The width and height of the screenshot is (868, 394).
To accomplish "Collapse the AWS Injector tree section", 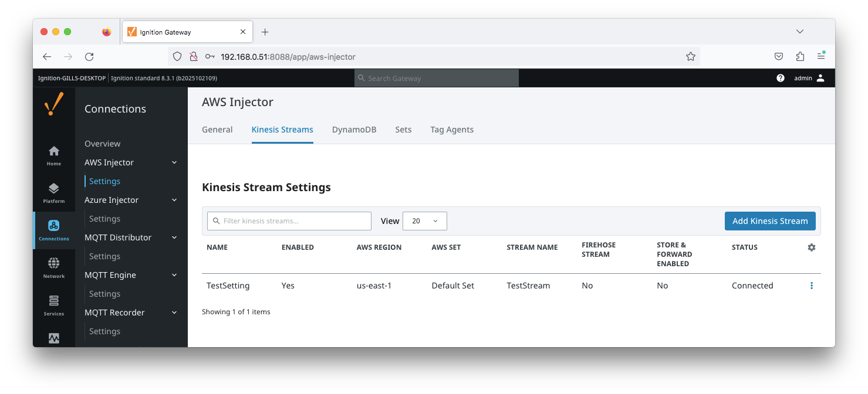I will [x=174, y=162].
